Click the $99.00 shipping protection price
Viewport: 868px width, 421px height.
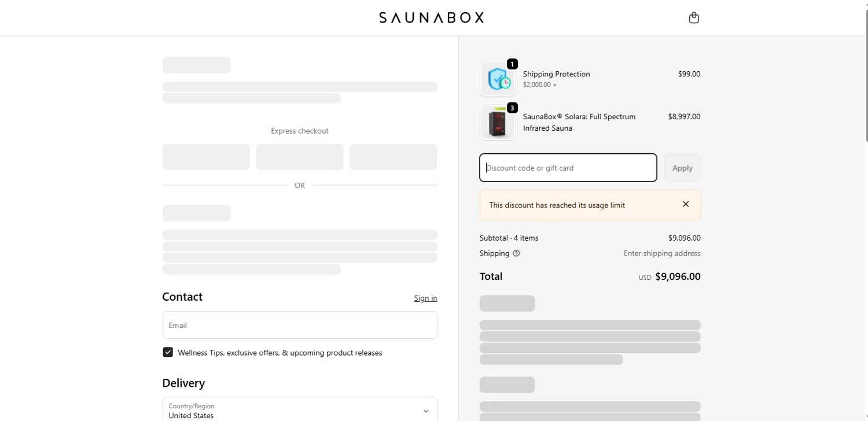click(689, 74)
